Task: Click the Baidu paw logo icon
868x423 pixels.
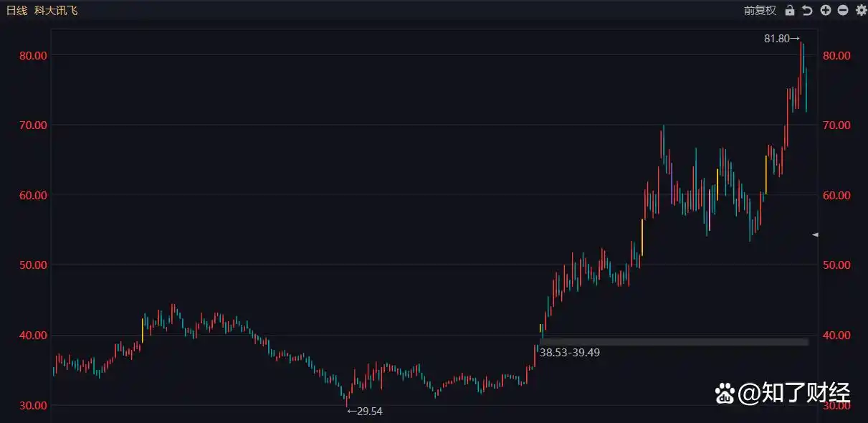Action: coord(725,393)
